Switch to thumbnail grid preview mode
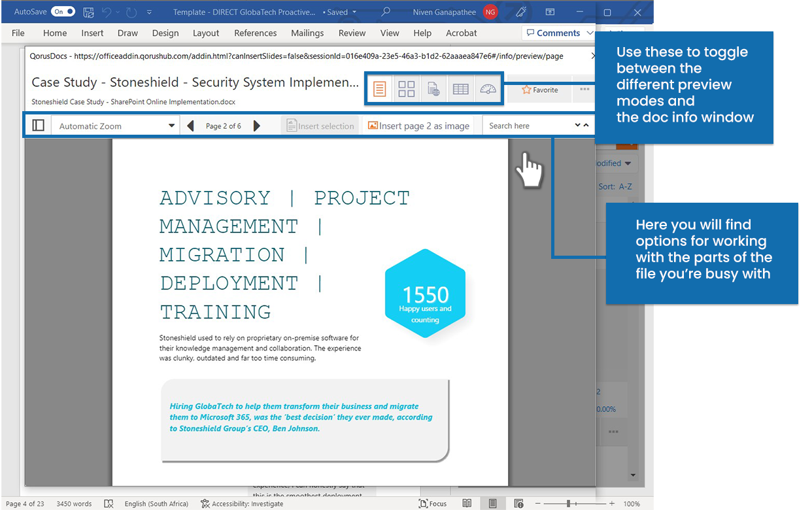Viewport: 812px width, 510px height. point(406,88)
